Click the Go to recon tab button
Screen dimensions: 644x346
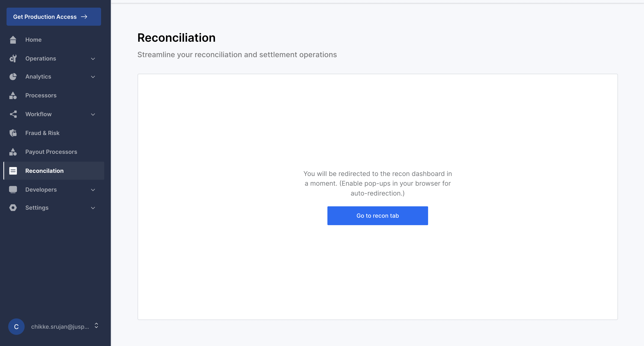point(378,216)
